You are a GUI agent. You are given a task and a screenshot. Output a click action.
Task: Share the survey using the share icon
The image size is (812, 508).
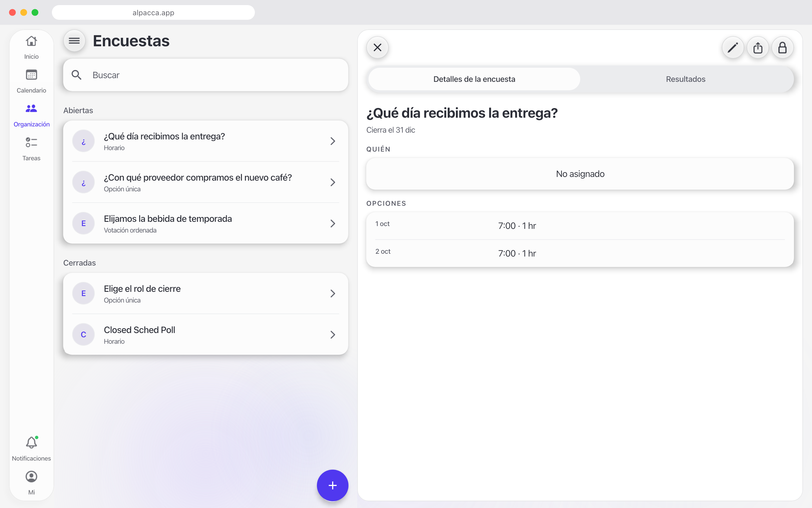pos(758,47)
